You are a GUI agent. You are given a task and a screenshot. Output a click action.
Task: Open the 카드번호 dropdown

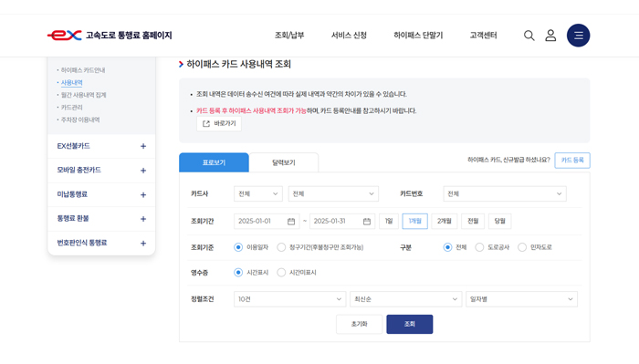[x=505, y=193]
